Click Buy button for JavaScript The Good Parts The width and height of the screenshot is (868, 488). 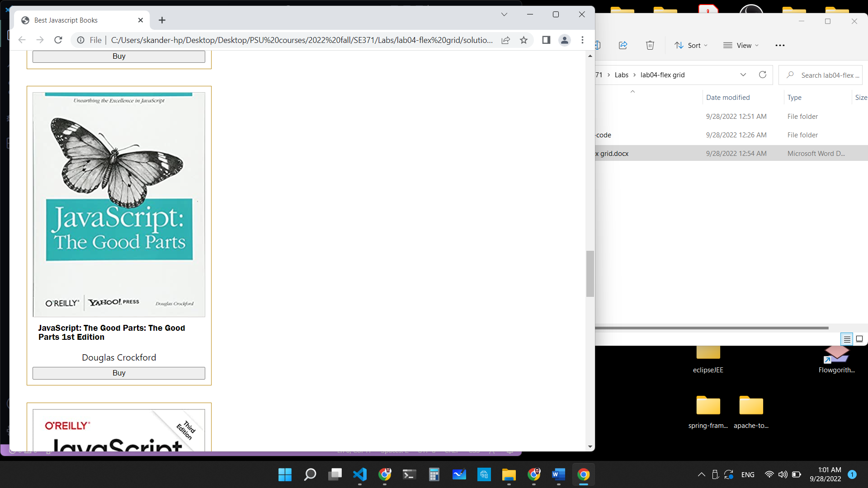(x=118, y=373)
